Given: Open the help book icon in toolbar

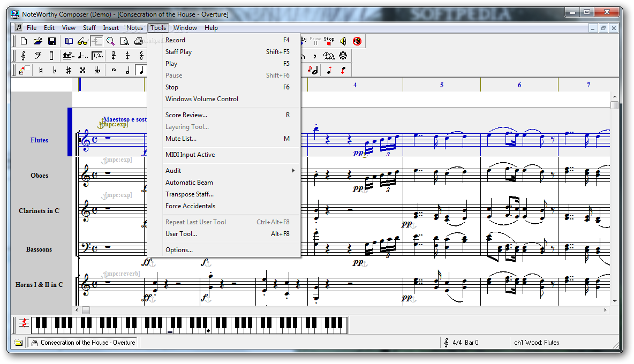Looking at the screenshot, I should point(69,41).
